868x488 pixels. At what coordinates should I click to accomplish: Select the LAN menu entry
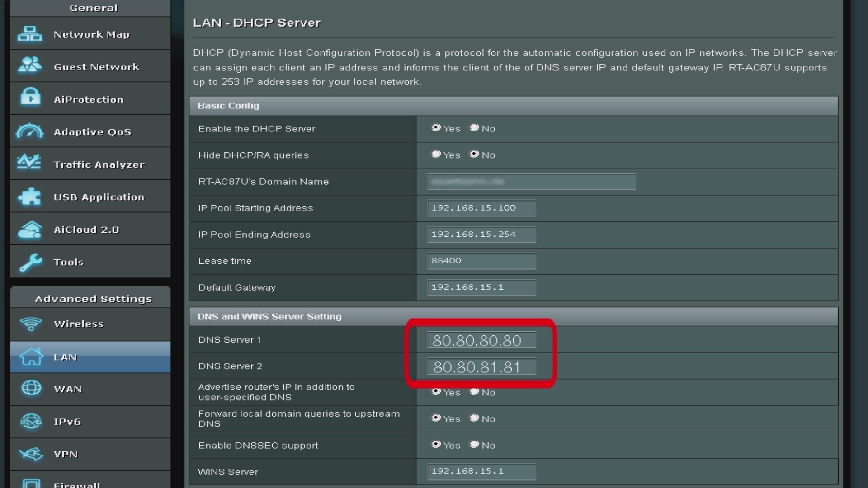tap(90, 357)
